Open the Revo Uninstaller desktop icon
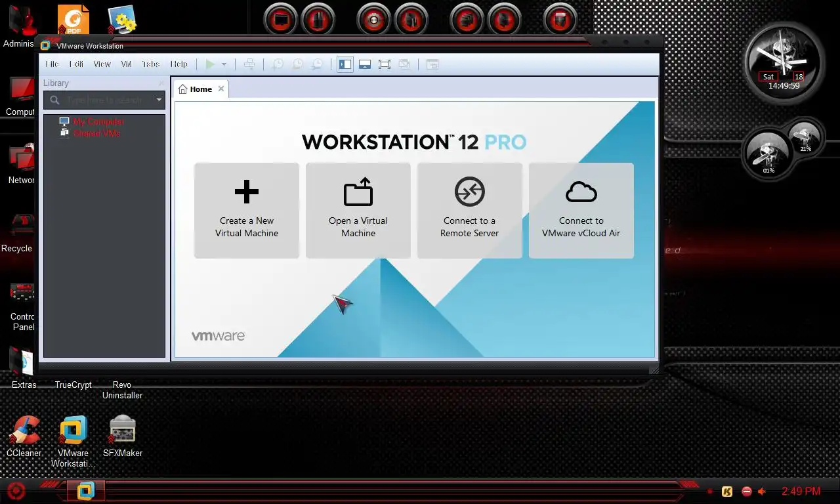The height and width of the screenshot is (504, 840). [122, 390]
